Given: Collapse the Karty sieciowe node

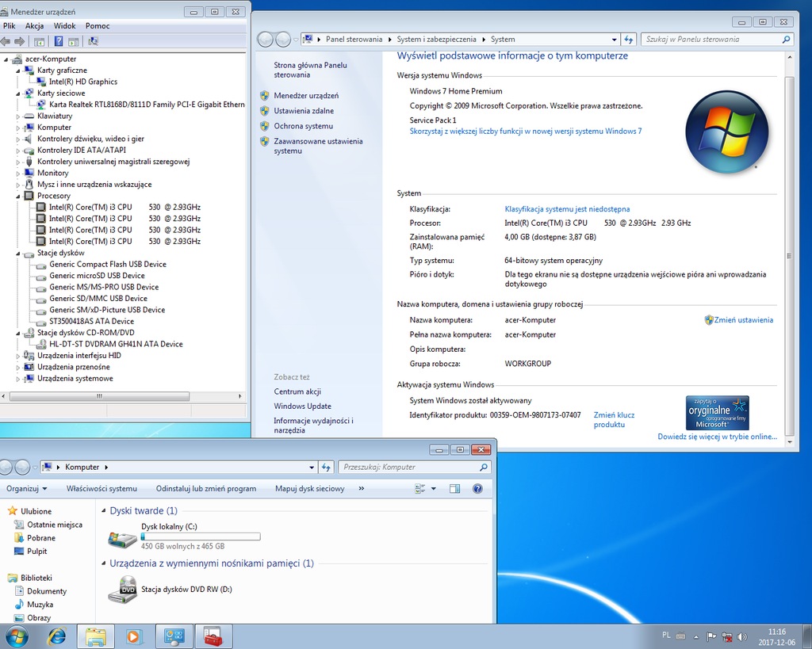Looking at the screenshot, I should tap(18, 94).
